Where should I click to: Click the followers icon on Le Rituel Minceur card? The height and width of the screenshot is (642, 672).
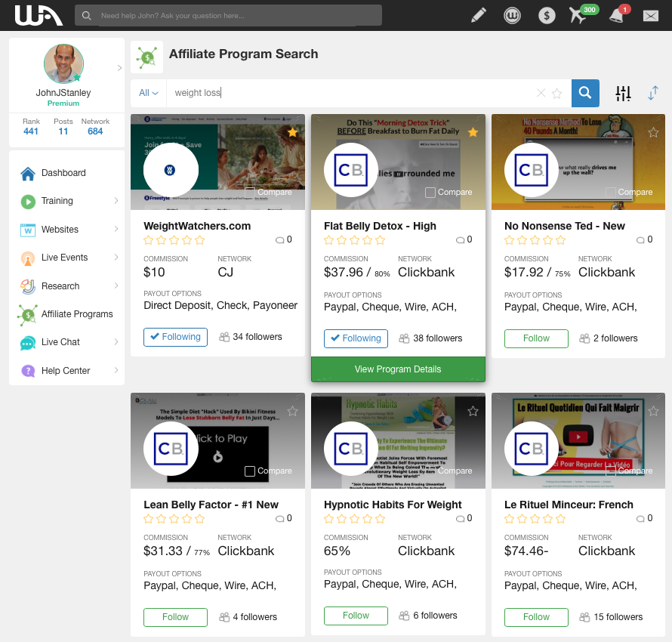point(584,617)
